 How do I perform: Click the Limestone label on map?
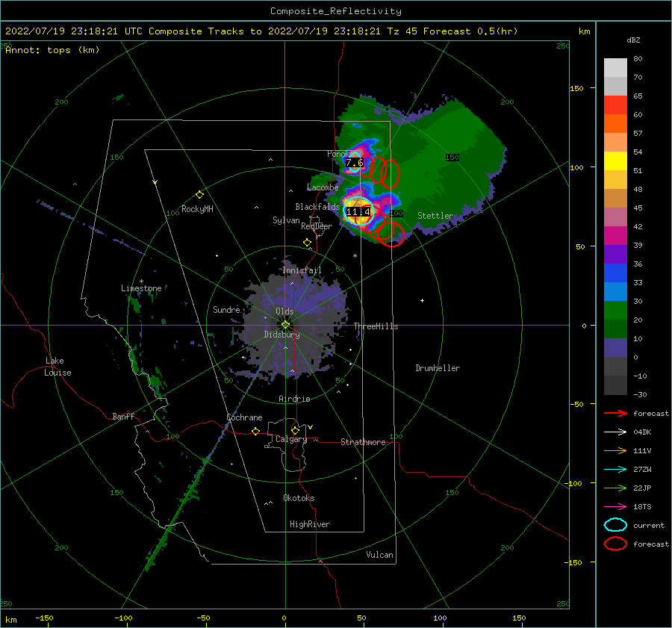tap(141, 288)
